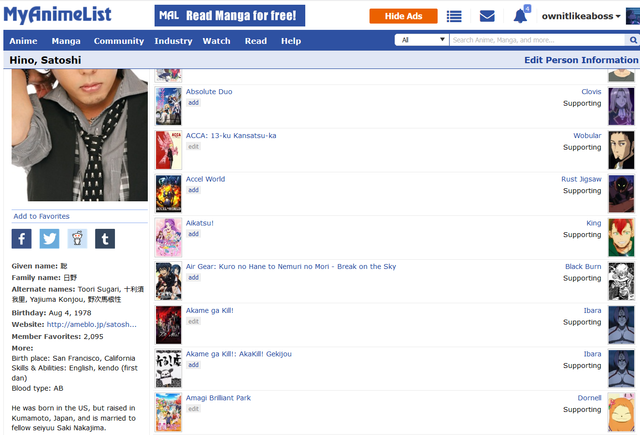Open the Akame ga Kill! anime link
Viewport: 640px width, 435px height.
pyautogui.click(x=210, y=311)
